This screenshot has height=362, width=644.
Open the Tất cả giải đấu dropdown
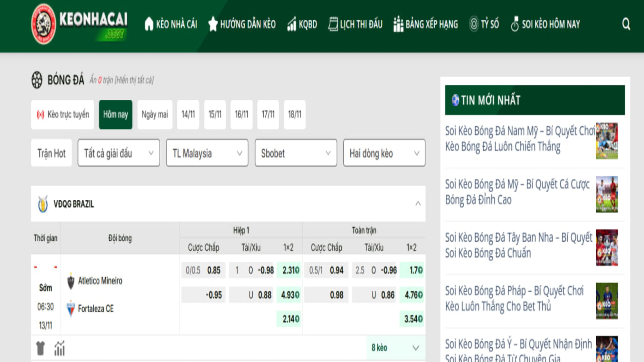(x=118, y=153)
